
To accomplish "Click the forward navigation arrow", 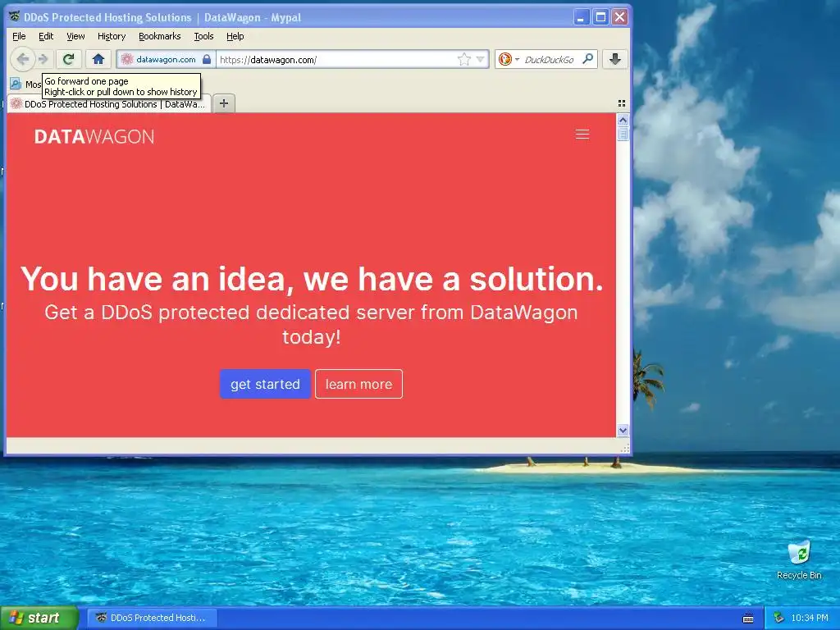I will pos(43,59).
